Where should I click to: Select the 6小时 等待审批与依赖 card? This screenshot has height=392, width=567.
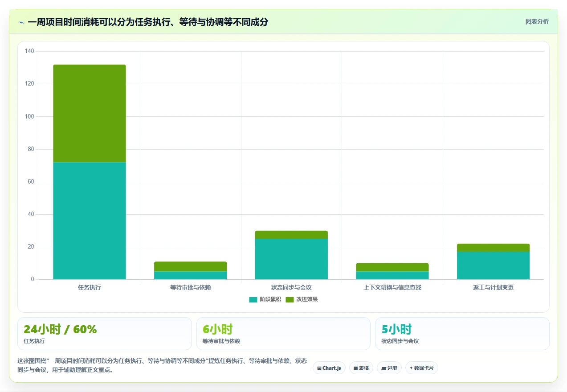283,334
